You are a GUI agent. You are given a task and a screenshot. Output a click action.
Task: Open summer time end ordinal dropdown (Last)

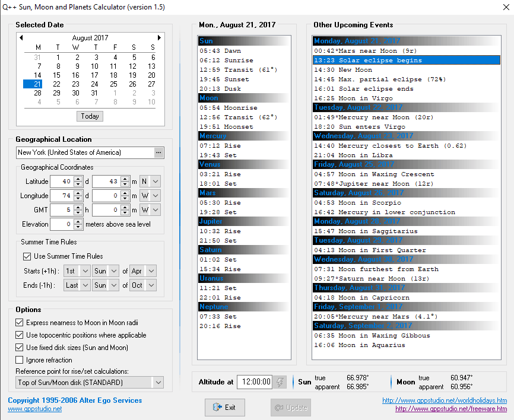[x=85, y=285]
